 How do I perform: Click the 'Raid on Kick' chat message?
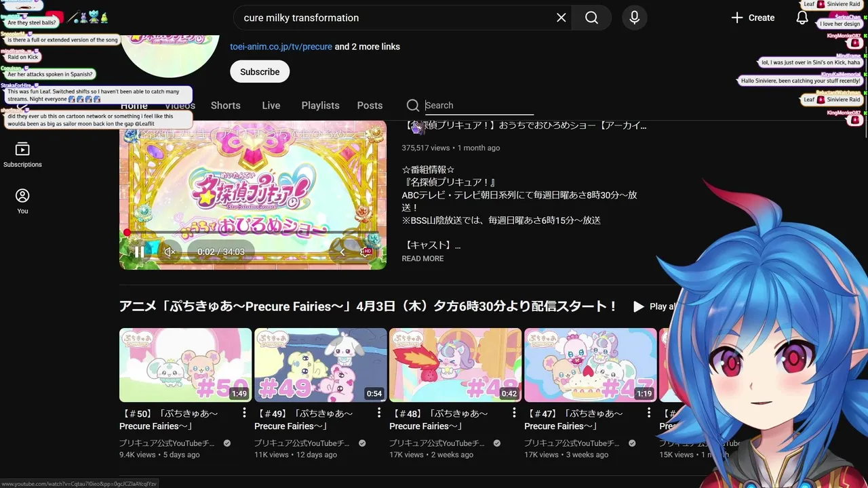point(23,57)
